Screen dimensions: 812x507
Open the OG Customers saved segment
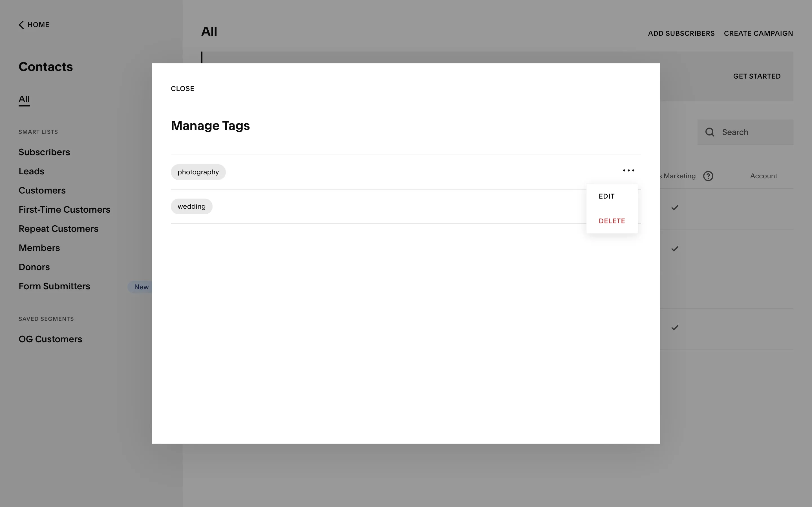[x=50, y=339]
